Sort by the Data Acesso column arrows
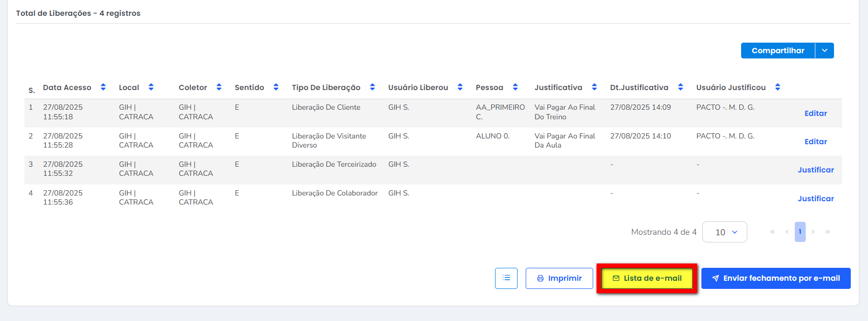868x321 pixels. 103,87
